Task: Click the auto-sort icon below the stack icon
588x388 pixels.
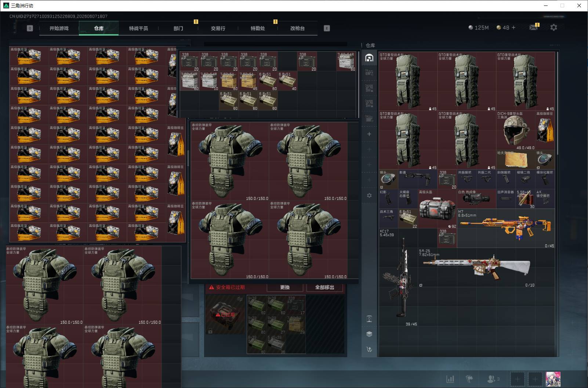Action: coord(369,349)
